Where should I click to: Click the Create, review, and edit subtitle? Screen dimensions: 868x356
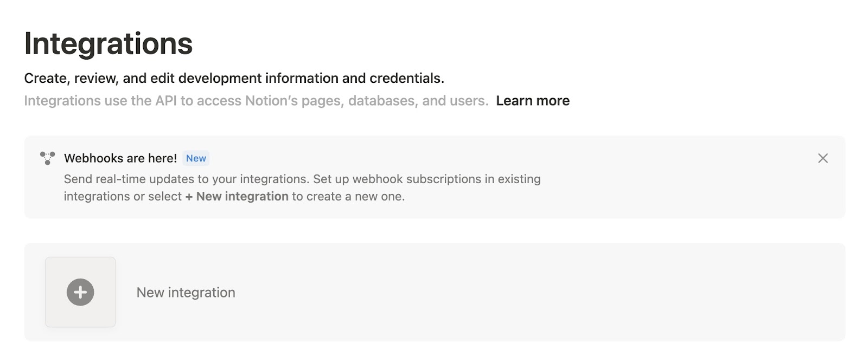click(234, 78)
